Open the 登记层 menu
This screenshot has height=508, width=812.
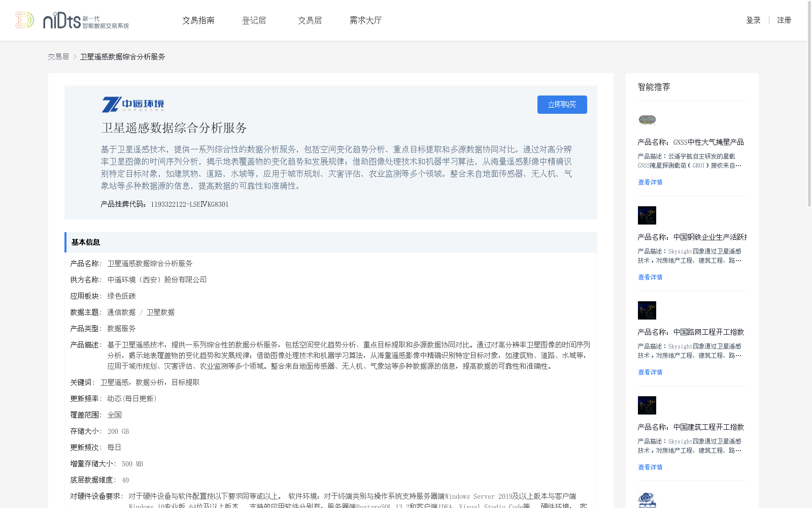254,20
